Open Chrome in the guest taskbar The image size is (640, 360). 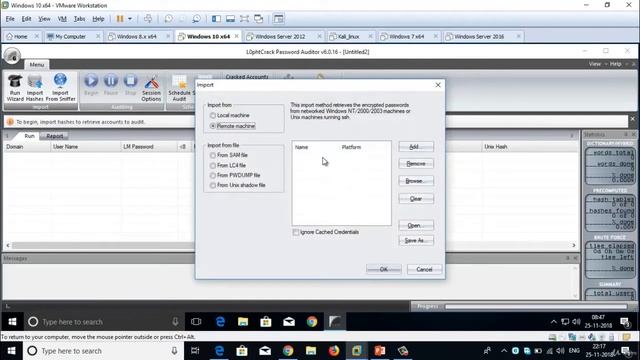pos(312,322)
